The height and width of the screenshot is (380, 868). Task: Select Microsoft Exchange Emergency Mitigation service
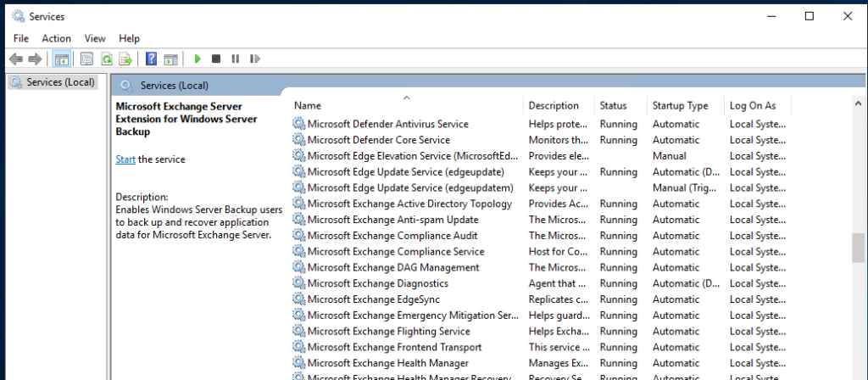coord(539,316)
